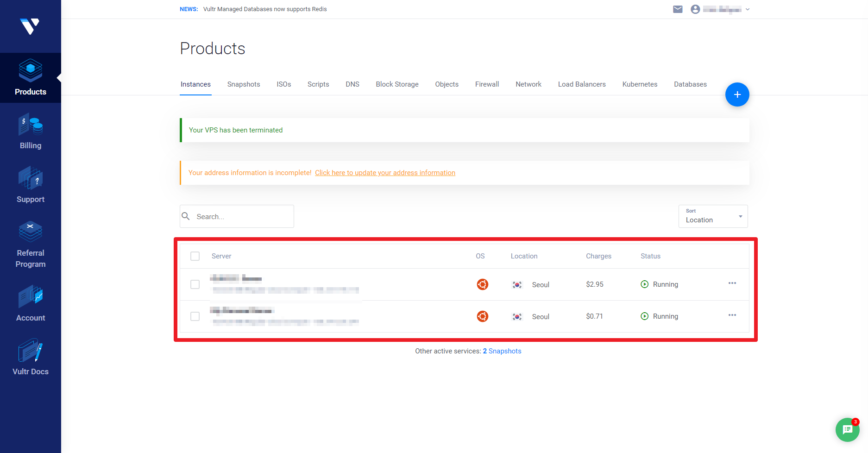Expand the account menu chevron
Viewport: 868px width, 453px height.
748,9
